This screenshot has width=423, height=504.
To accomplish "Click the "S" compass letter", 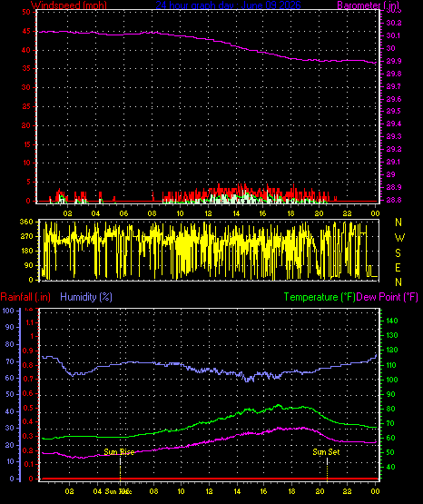I will point(398,253).
